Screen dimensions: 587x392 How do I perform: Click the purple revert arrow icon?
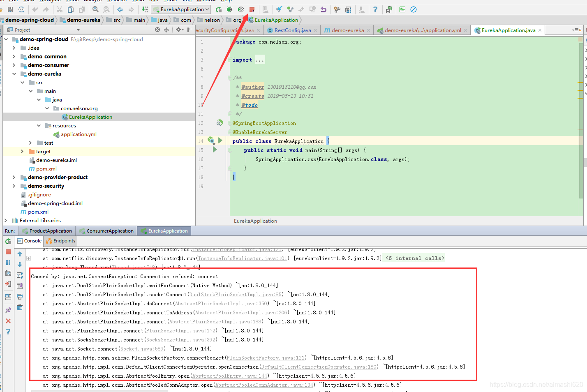pos(324,9)
